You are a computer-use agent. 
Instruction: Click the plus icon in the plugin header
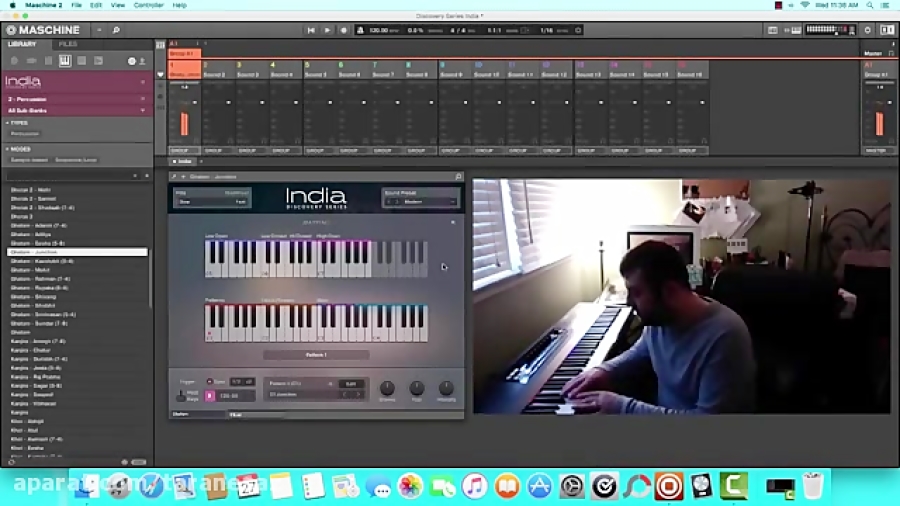183,177
